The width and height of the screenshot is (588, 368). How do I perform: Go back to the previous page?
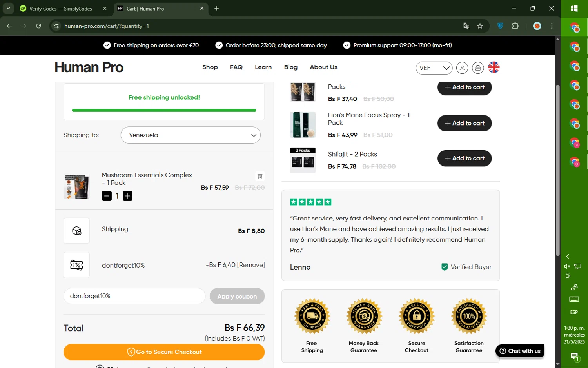click(x=9, y=26)
